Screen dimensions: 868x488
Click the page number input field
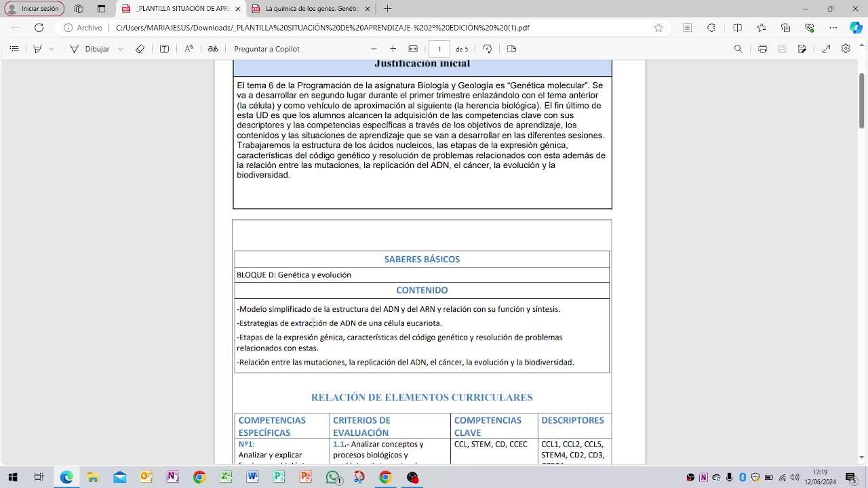[x=439, y=49]
